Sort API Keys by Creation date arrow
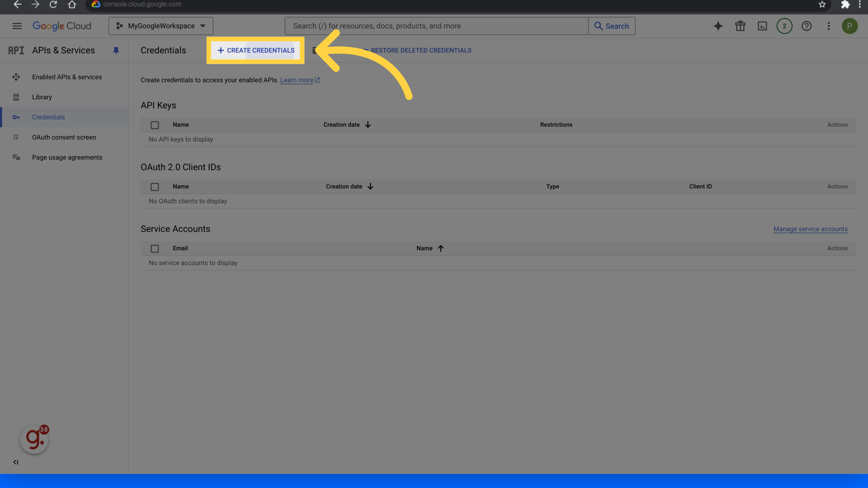Screen dimensions: 868x488 (368, 125)
